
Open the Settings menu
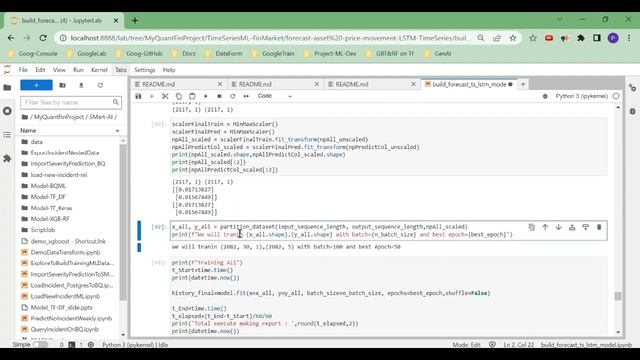[x=144, y=70]
